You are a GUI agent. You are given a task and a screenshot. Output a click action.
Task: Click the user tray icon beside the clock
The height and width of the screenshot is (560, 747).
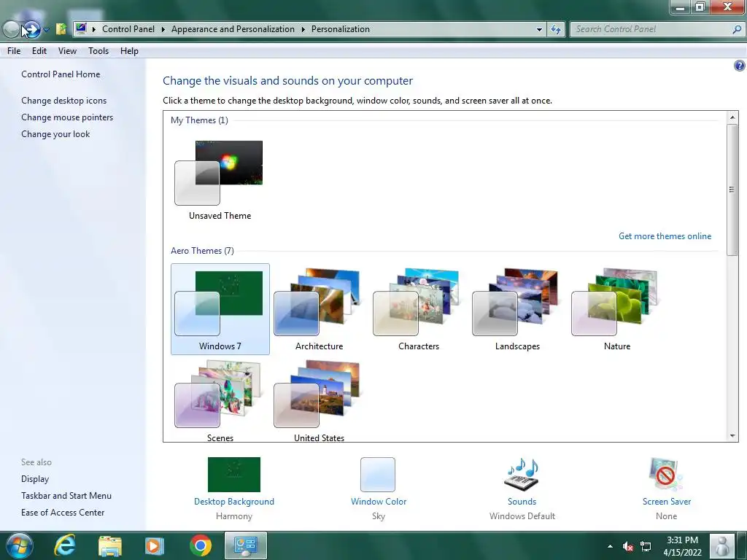pos(722,545)
